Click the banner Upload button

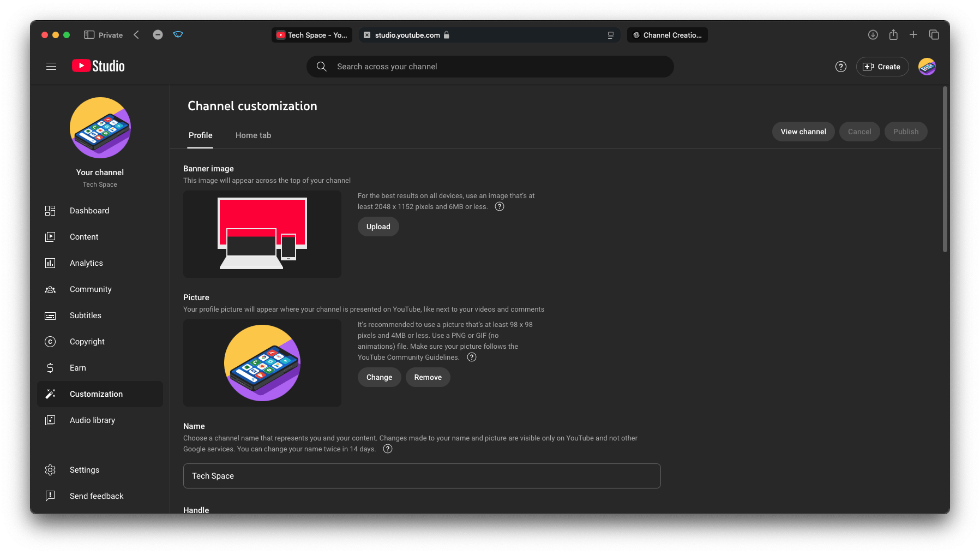click(x=378, y=227)
